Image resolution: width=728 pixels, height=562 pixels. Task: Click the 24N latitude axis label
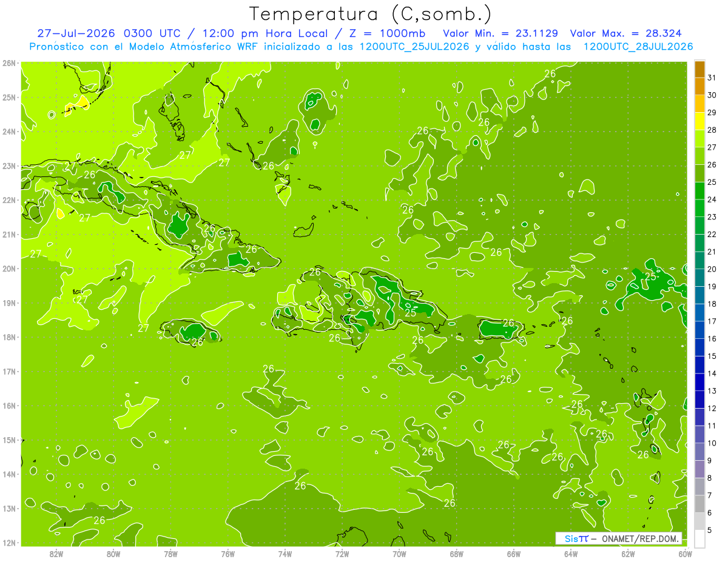tap(9, 132)
